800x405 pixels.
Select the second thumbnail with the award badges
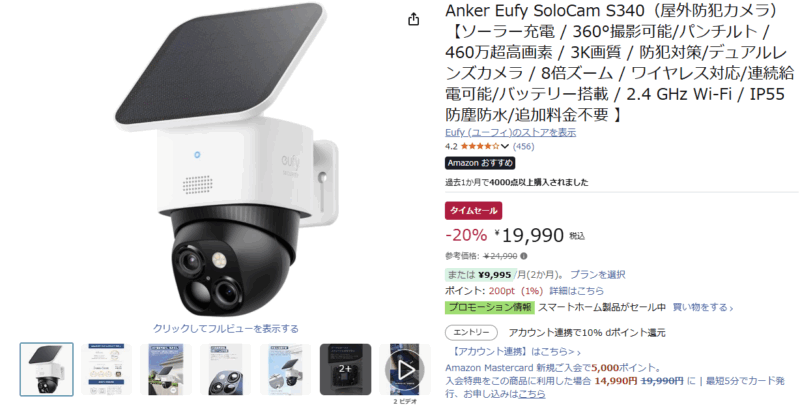click(106, 370)
